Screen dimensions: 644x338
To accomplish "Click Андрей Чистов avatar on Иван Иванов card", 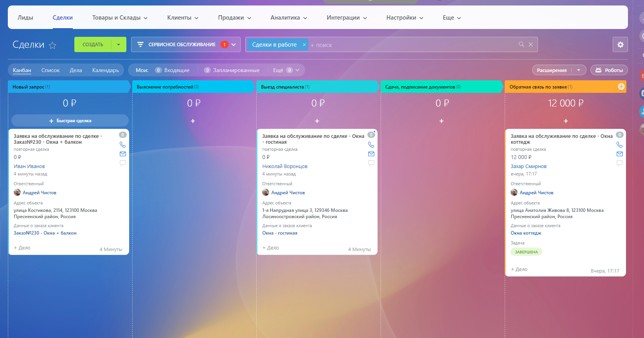I will (x=17, y=192).
